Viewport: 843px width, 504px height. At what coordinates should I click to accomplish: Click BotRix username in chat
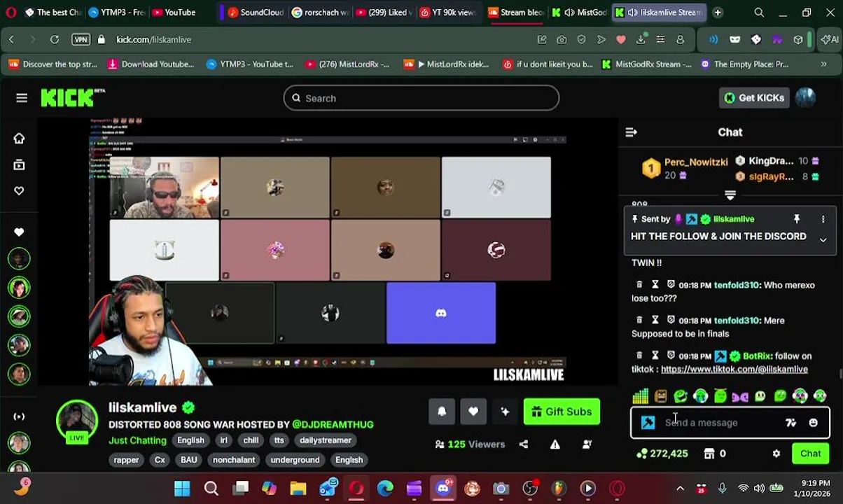point(758,356)
